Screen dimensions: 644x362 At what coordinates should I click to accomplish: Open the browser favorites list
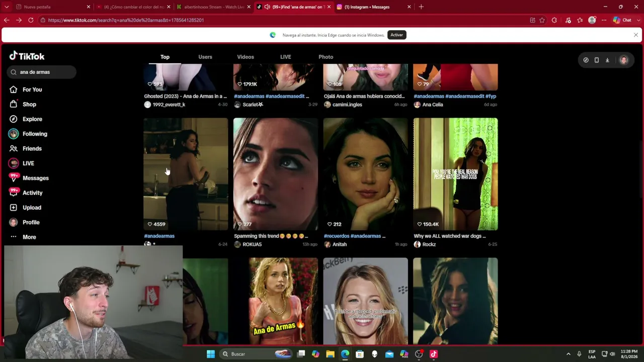[x=580, y=20]
